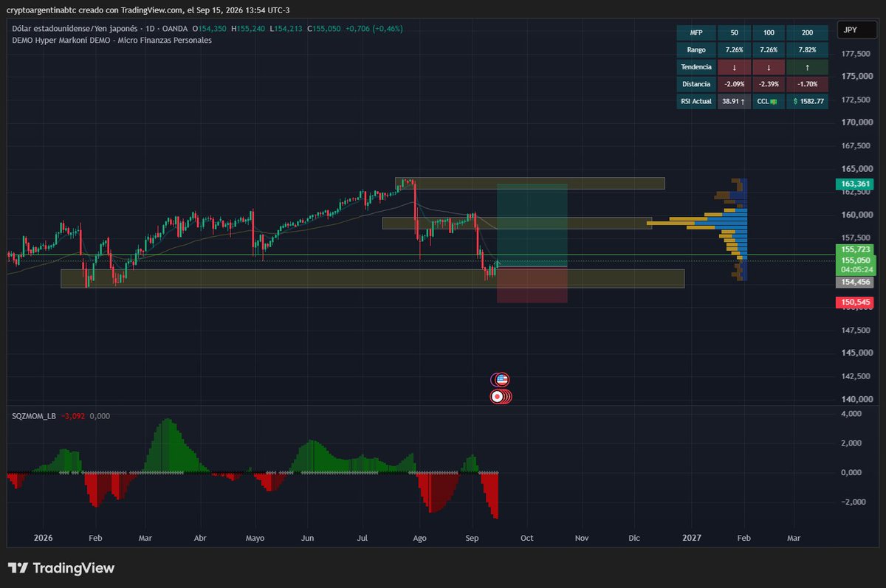Click the -2.09% distance cell
This screenshot has width=886, height=588.
click(x=734, y=84)
